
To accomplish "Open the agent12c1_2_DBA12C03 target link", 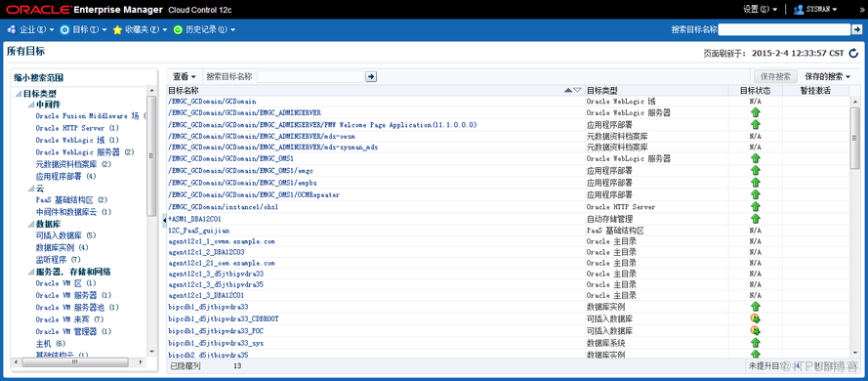I will click(206, 252).
